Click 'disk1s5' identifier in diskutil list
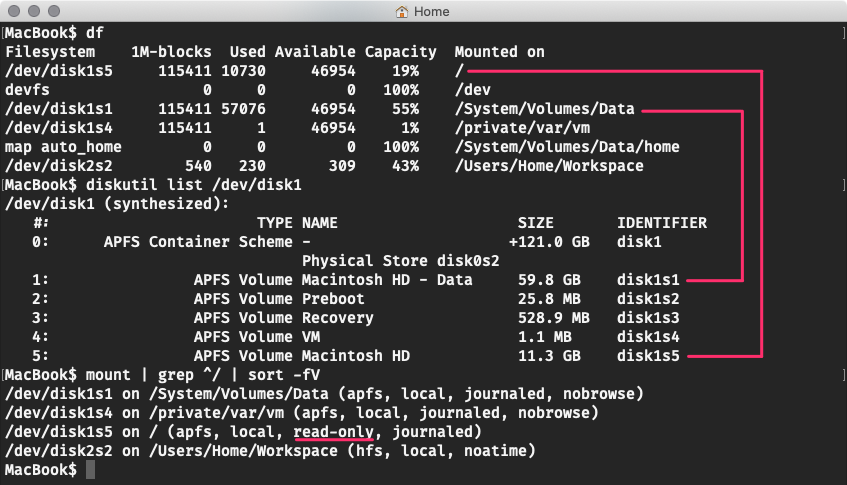Image resolution: width=847 pixels, height=485 pixels. [648, 356]
